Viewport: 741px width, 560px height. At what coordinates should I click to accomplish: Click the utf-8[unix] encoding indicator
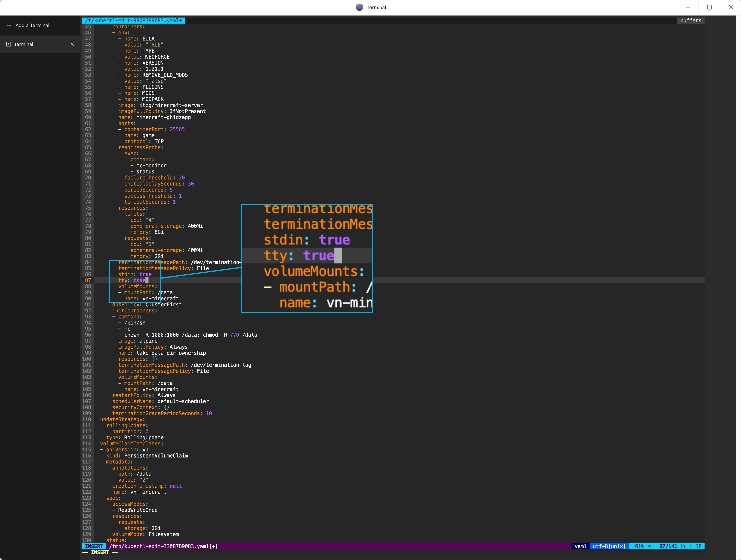609,546
